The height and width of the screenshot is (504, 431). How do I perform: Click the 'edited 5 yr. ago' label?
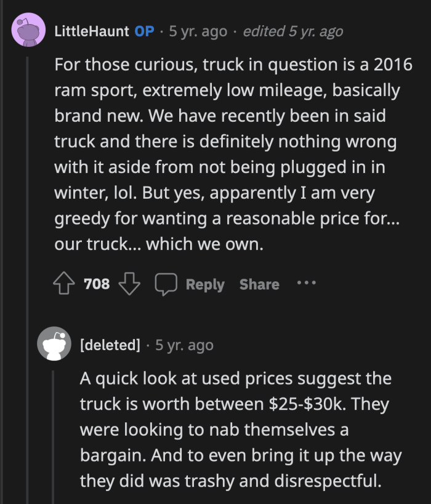click(x=295, y=31)
